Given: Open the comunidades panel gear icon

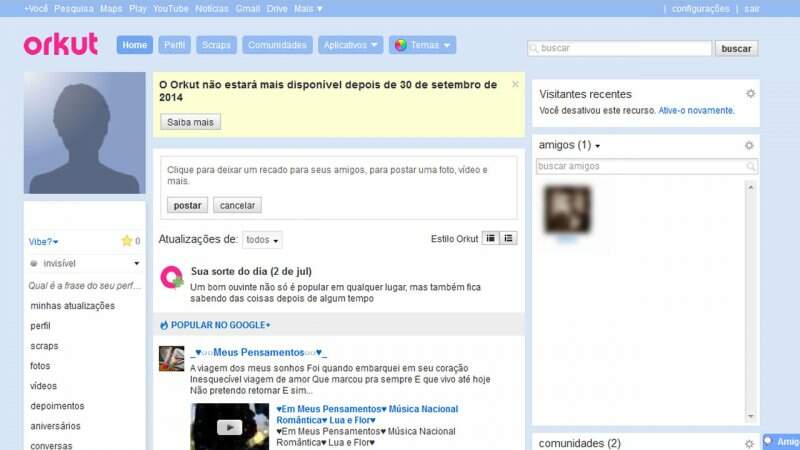Looking at the screenshot, I should point(749,443).
